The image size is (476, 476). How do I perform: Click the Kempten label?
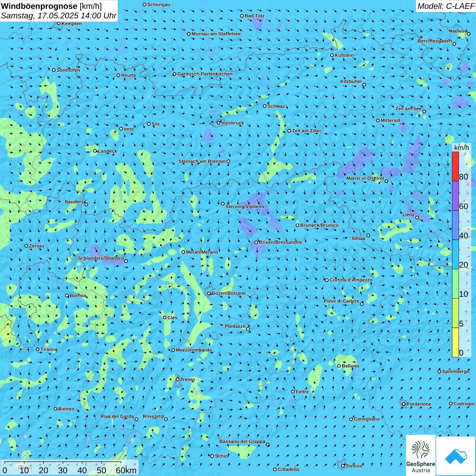coord(71,23)
